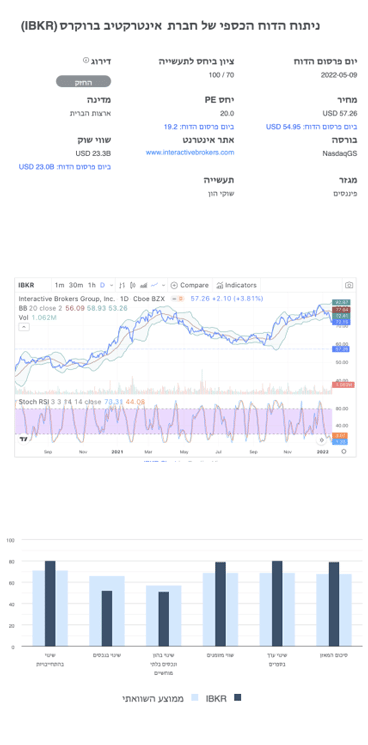The height and width of the screenshot is (745, 368).
Task: Open the Indicators panel
Action: coord(236,285)
